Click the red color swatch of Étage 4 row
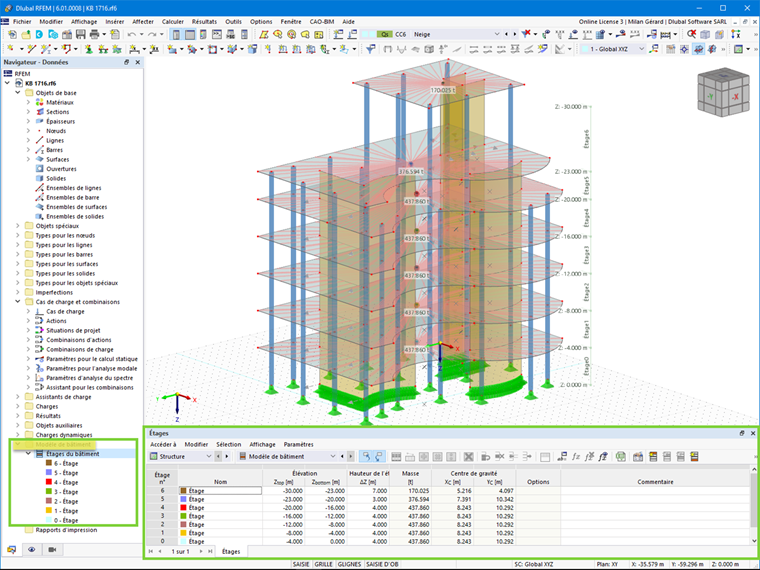Image resolution: width=760 pixels, height=570 pixels. 183,508
